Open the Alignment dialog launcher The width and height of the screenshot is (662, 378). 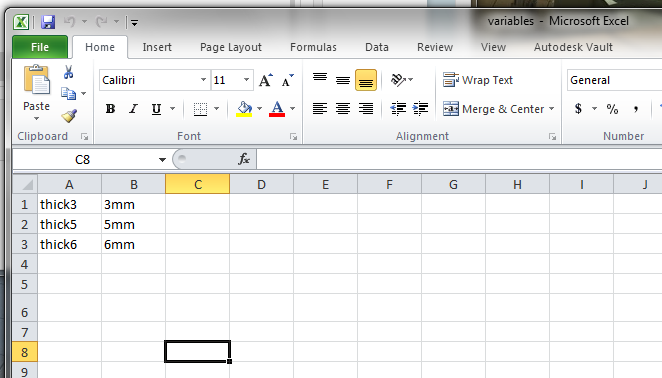point(552,136)
